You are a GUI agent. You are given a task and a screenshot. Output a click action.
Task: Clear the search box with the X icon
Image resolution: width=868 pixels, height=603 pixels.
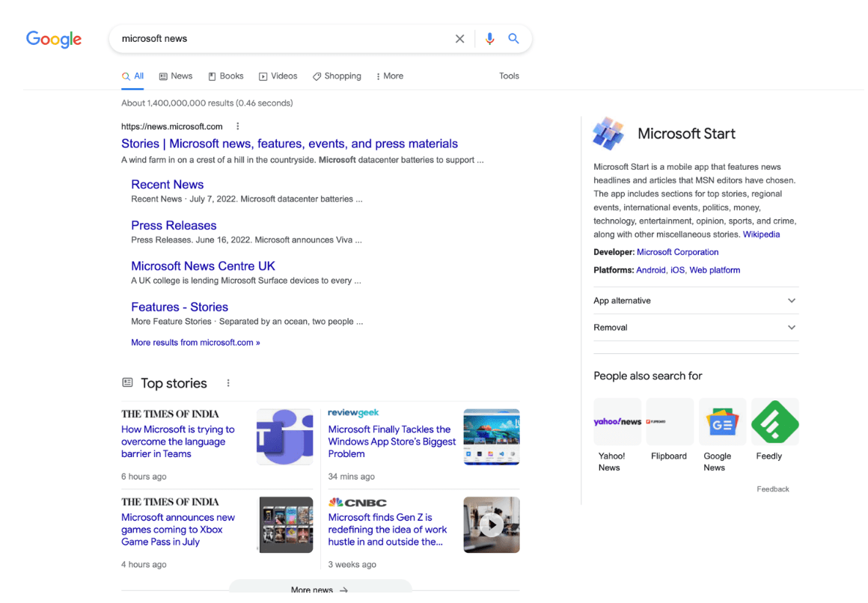(x=459, y=39)
